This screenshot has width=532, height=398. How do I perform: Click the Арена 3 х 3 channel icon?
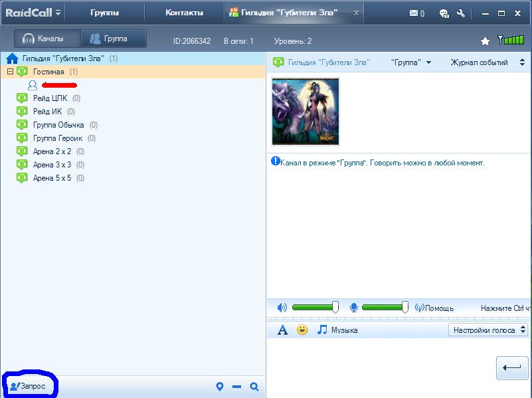pos(22,165)
